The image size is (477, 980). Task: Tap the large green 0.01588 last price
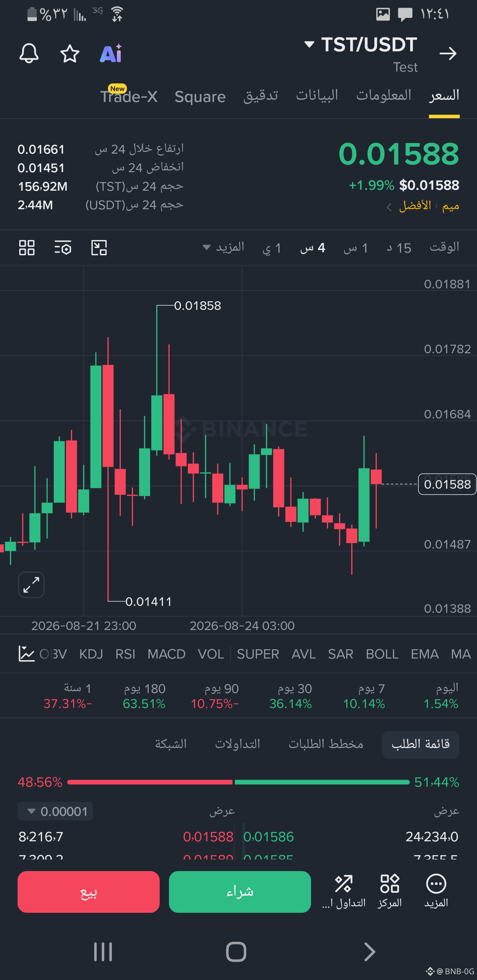tap(398, 154)
